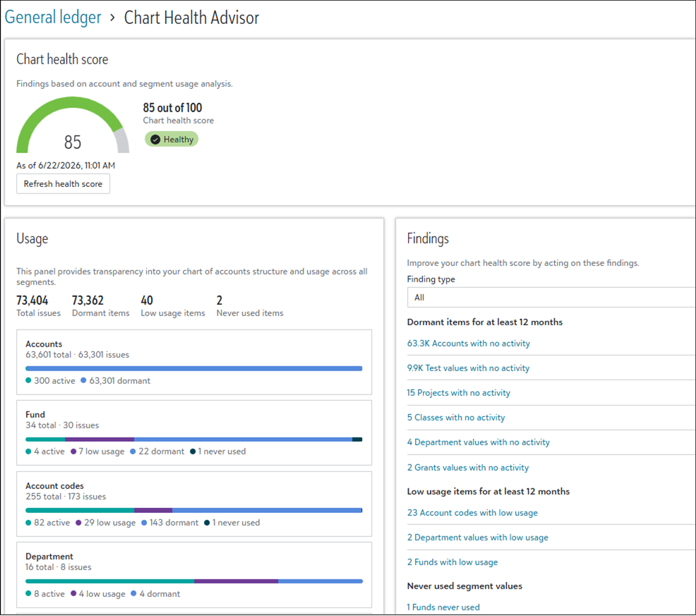Open 2 Grants values with no activity
Image resolution: width=696 pixels, height=616 pixels.
point(468,467)
